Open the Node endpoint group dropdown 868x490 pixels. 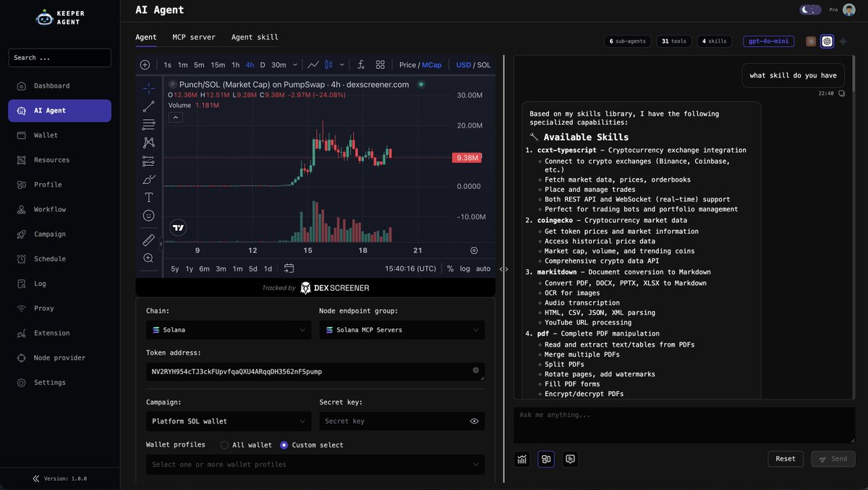click(x=402, y=330)
